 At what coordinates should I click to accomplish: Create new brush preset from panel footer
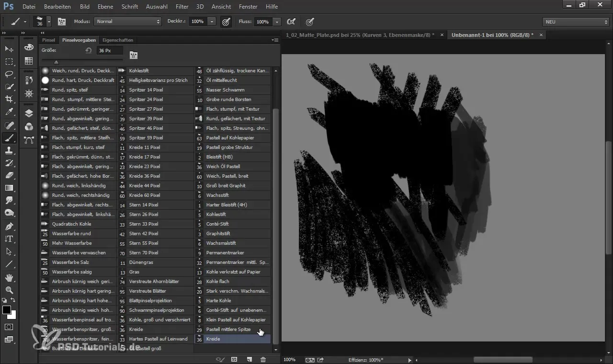(x=249, y=359)
